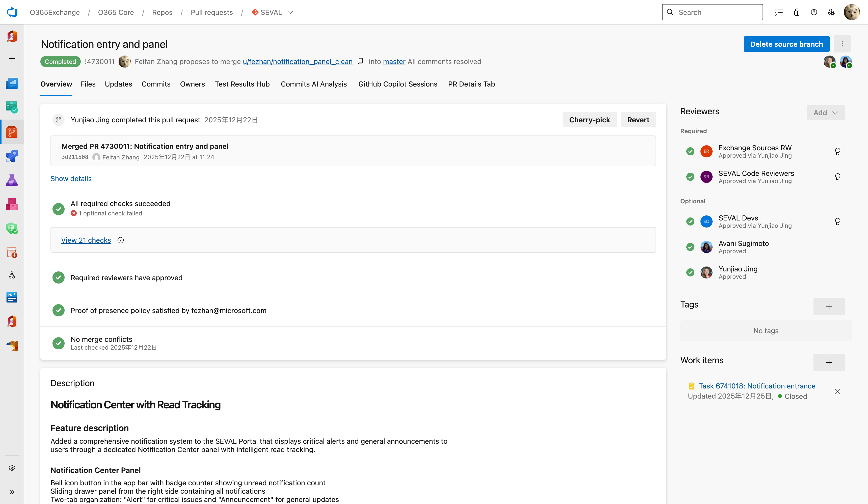
Task: Copy the source branch name icon
Action: pyautogui.click(x=360, y=61)
